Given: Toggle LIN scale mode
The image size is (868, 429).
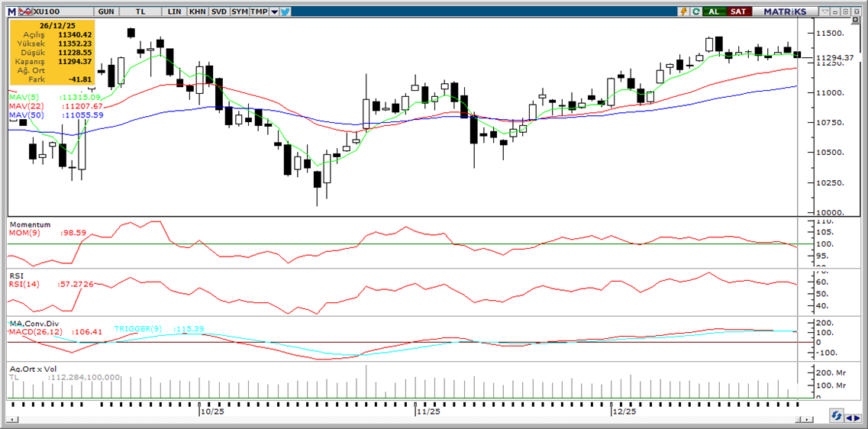Looking at the screenshot, I should [x=175, y=11].
